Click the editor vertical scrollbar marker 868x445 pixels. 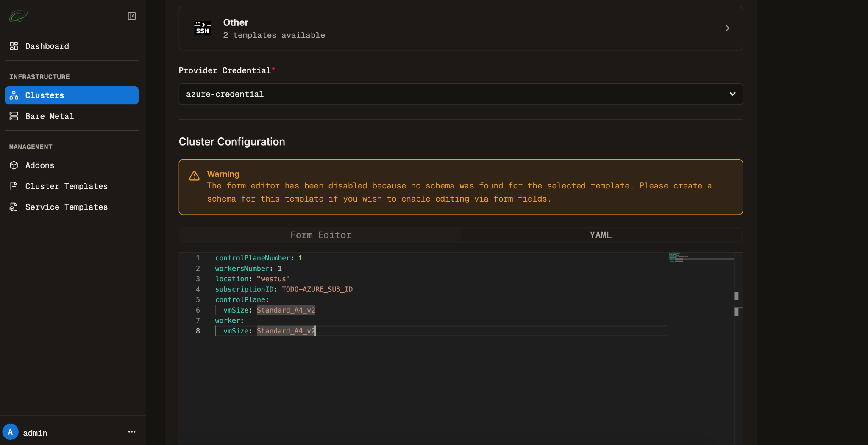(x=737, y=296)
